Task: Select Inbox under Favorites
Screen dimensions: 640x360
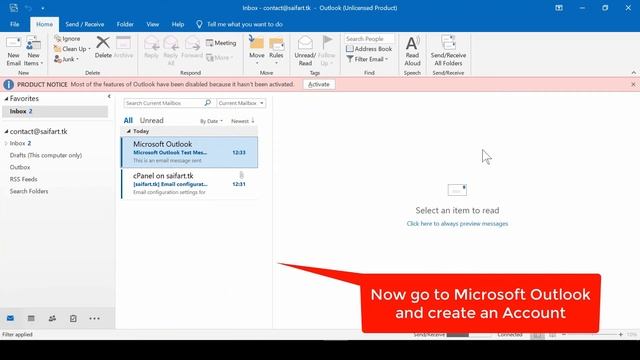Action: click(x=55, y=111)
